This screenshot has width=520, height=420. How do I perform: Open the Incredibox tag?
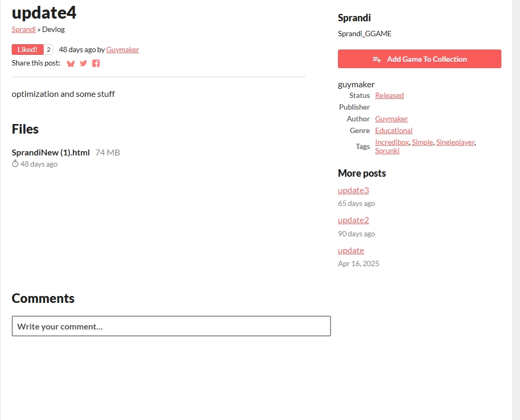392,142
